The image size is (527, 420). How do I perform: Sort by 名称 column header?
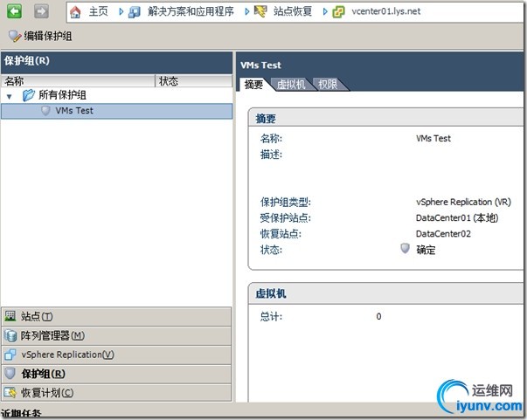coord(78,81)
